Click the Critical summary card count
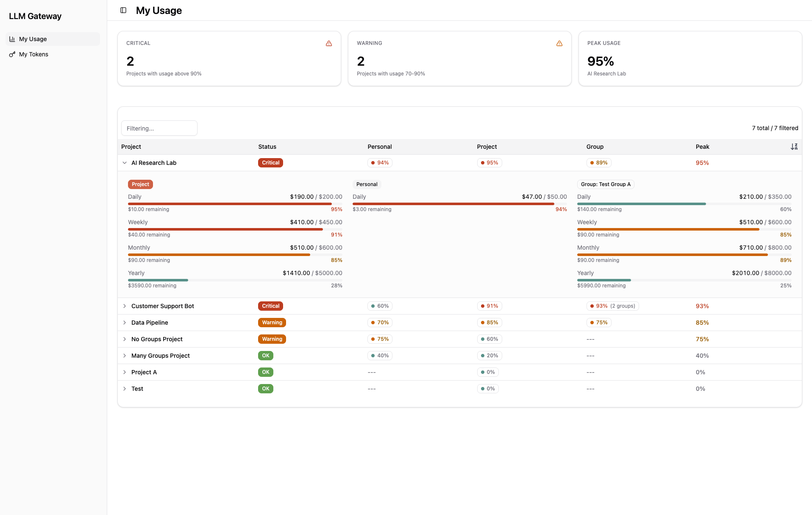Screen dimensions: 812x515 coord(130,61)
